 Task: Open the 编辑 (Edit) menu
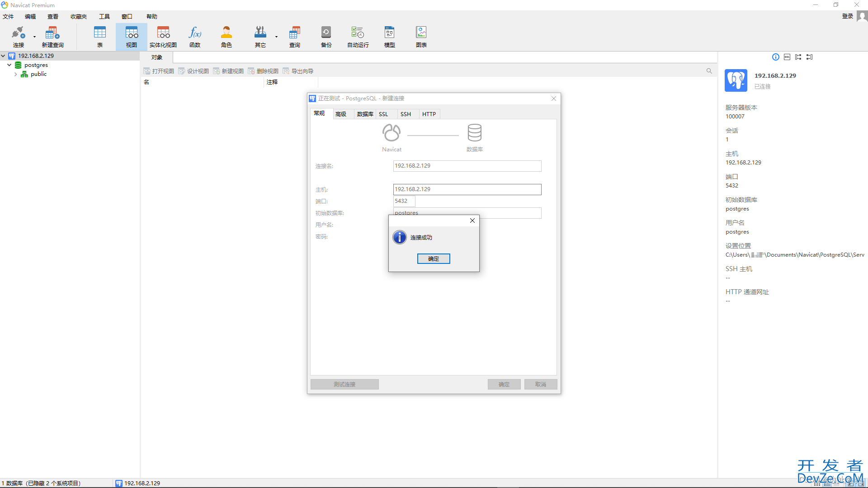tap(30, 17)
